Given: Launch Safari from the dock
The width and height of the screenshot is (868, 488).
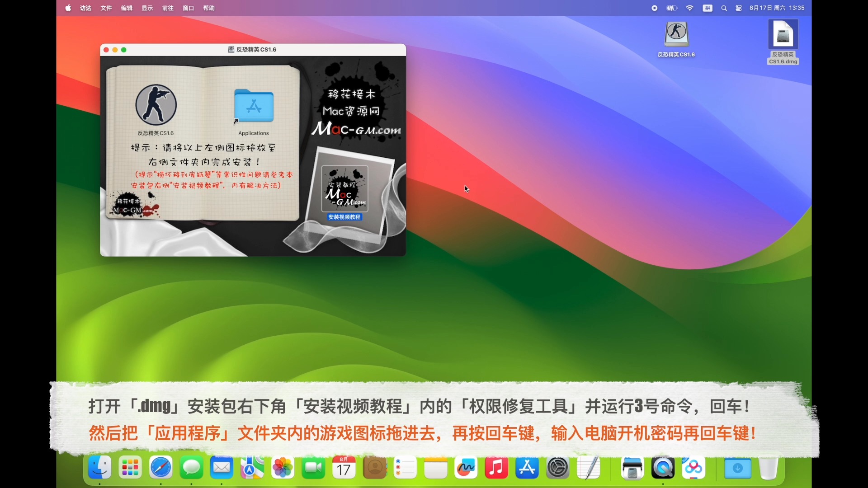Looking at the screenshot, I should point(161,468).
